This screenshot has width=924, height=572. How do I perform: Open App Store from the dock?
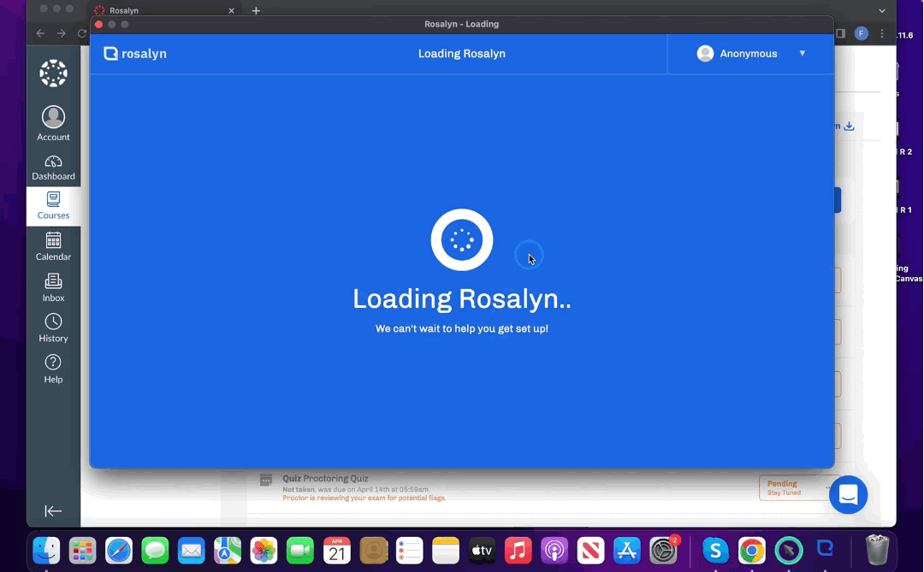pos(627,551)
